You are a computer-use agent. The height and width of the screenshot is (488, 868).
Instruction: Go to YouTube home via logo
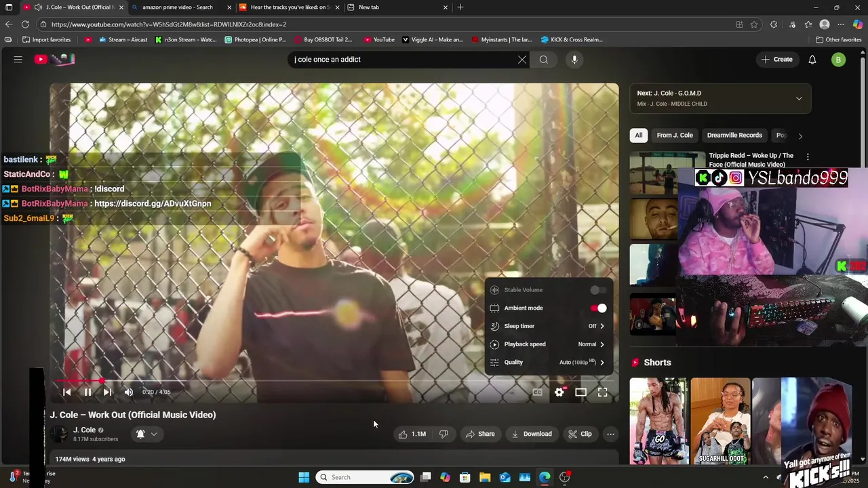[x=54, y=60]
